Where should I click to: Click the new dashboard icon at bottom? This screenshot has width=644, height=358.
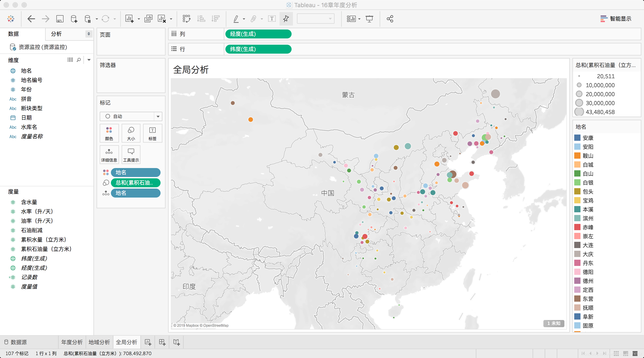[x=162, y=342]
